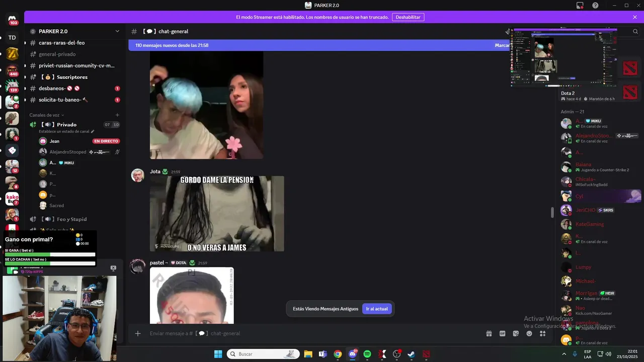Open pastel's face photo attachment
This screenshot has height=362, width=644.
192,296
